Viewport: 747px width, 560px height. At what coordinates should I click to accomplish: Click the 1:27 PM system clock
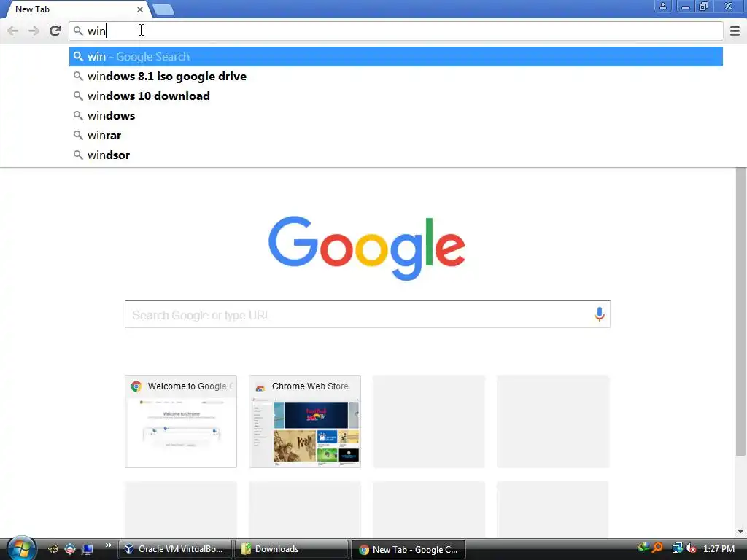pyautogui.click(x=719, y=548)
